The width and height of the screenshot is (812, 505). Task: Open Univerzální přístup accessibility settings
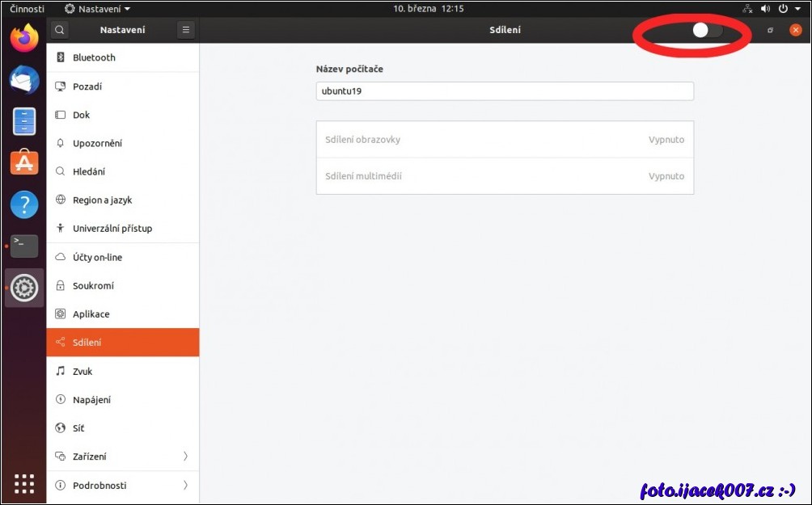112,229
